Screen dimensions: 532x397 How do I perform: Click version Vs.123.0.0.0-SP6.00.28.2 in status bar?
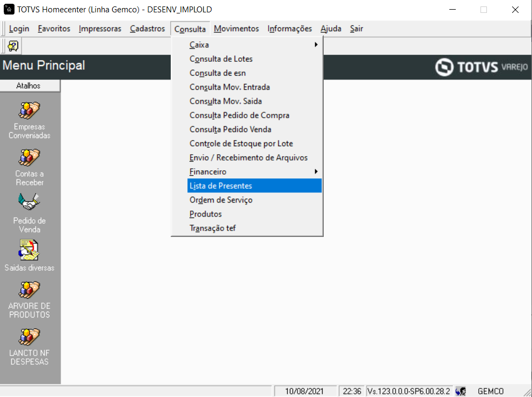click(x=409, y=391)
